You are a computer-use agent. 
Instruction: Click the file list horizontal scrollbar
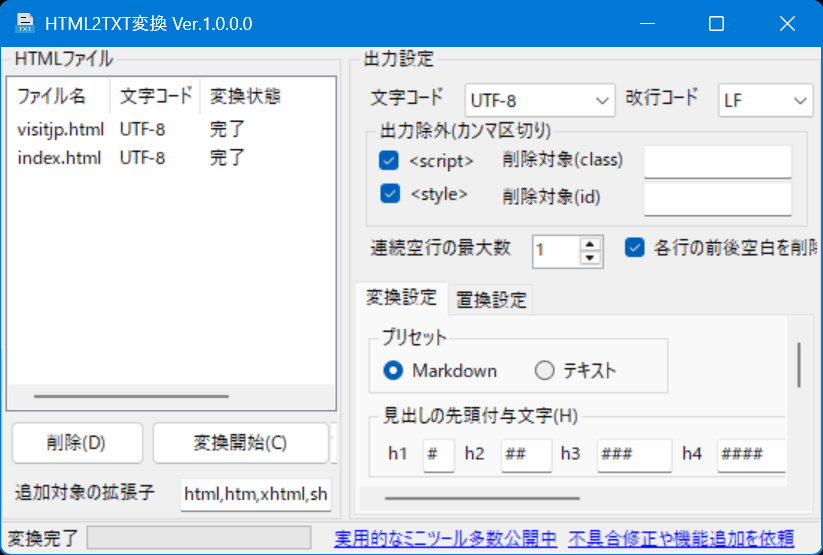point(130,397)
